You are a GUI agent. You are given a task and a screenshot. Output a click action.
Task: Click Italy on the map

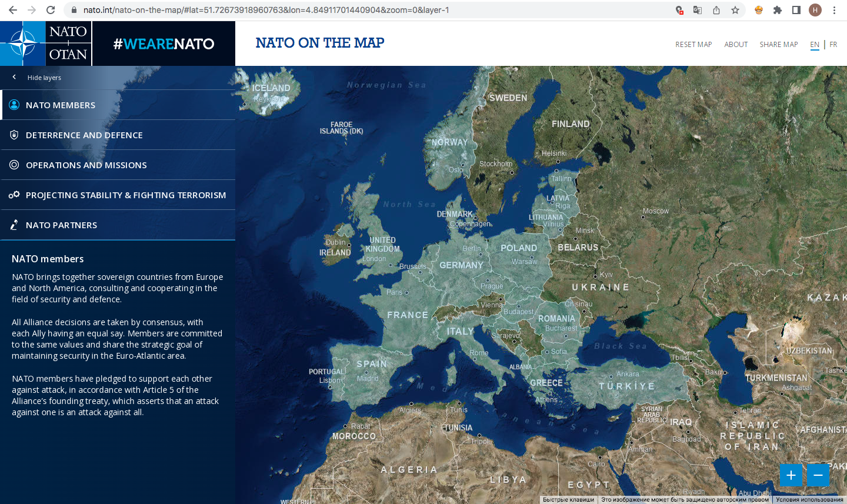pos(460,332)
